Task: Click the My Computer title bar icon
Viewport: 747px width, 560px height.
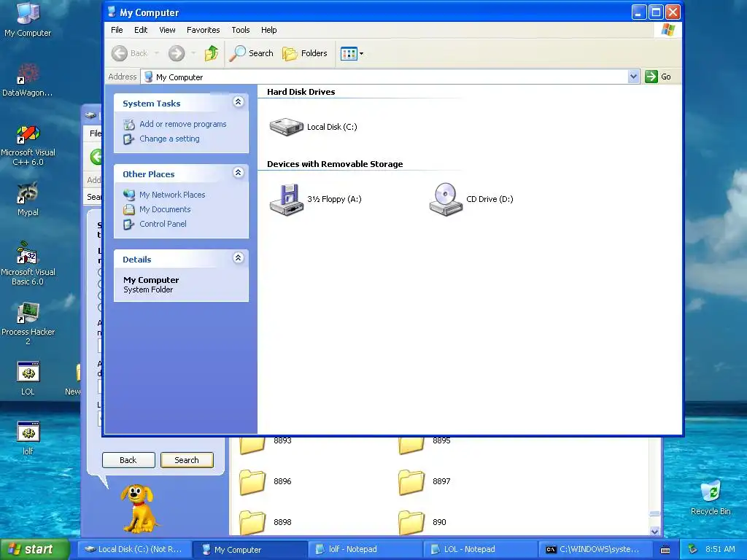Action: coord(112,12)
